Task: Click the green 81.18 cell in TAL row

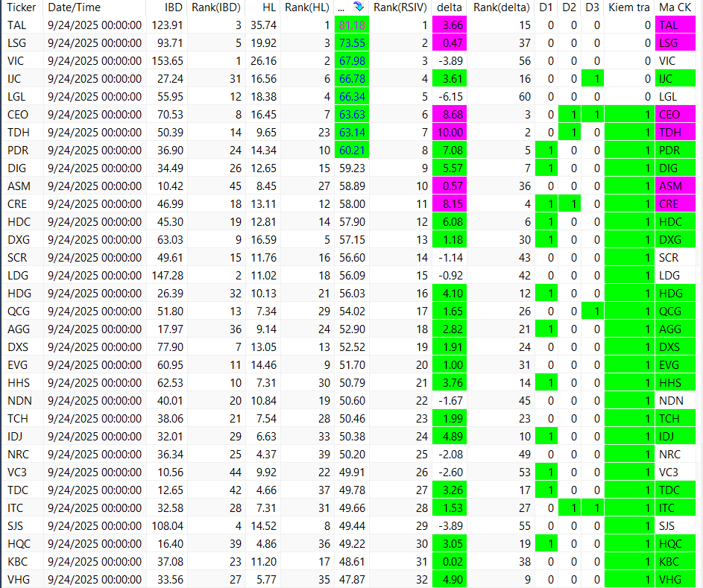Action: pyautogui.click(x=352, y=25)
